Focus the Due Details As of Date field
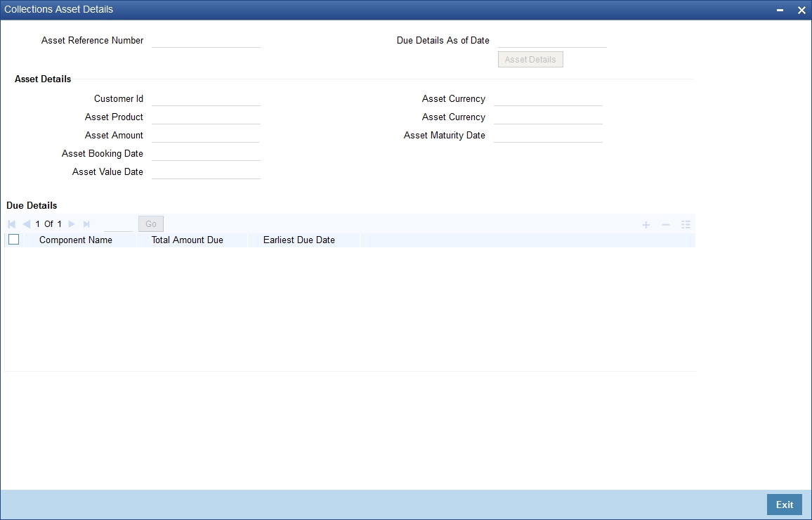This screenshot has height=520, width=812. (x=552, y=40)
